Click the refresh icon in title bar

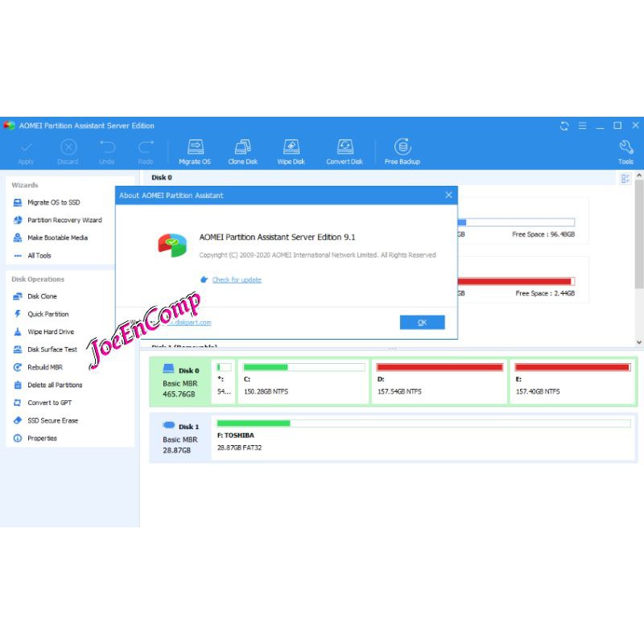click(564, 126)
